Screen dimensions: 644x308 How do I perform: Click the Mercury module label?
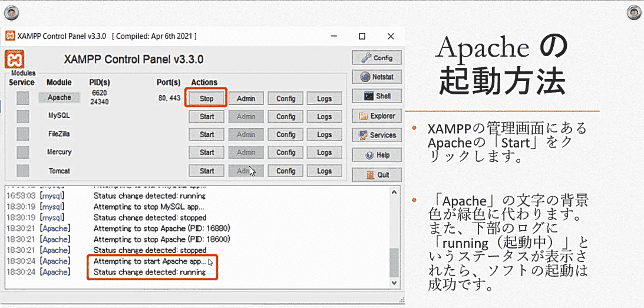tap(59, 152)
